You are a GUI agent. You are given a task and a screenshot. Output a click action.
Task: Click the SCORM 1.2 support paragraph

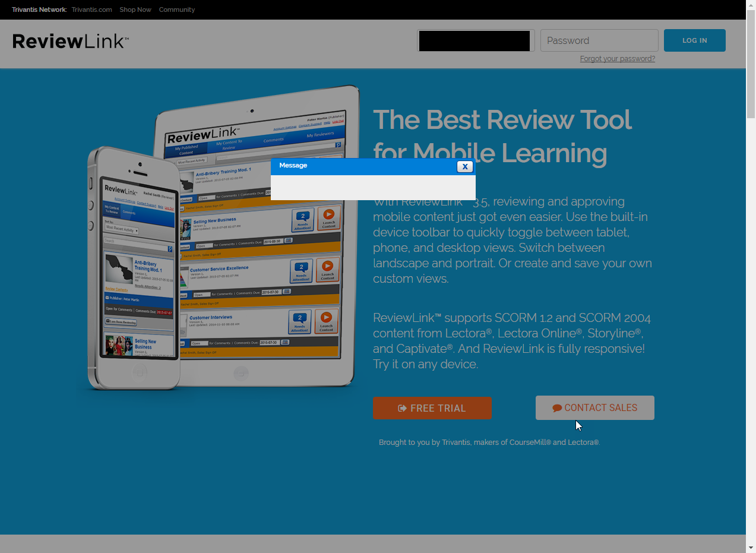(512, 341)
